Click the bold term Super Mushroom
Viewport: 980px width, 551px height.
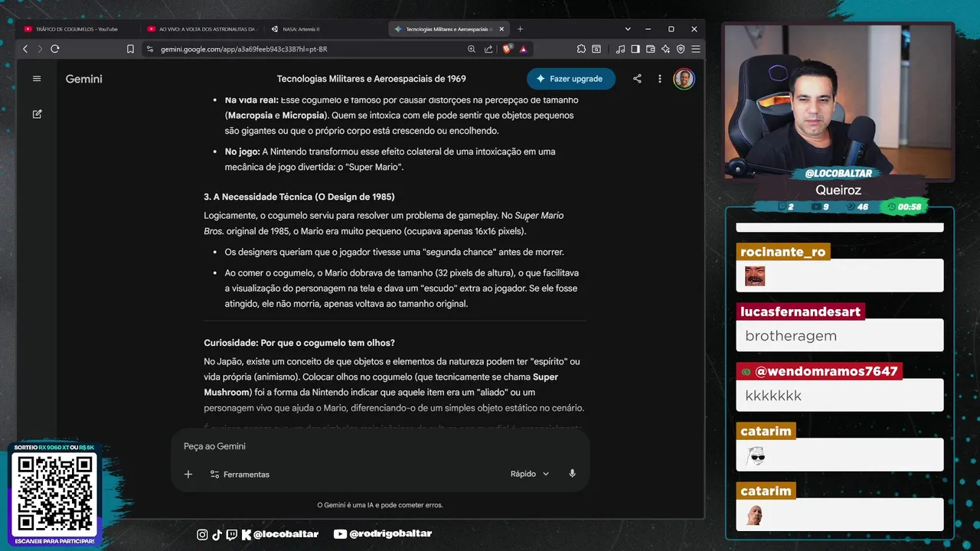[x=381, y=384]
